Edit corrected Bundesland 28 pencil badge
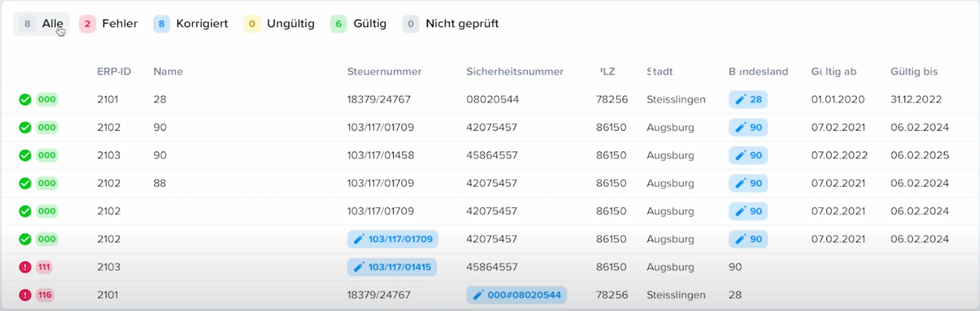 [748, 100]
